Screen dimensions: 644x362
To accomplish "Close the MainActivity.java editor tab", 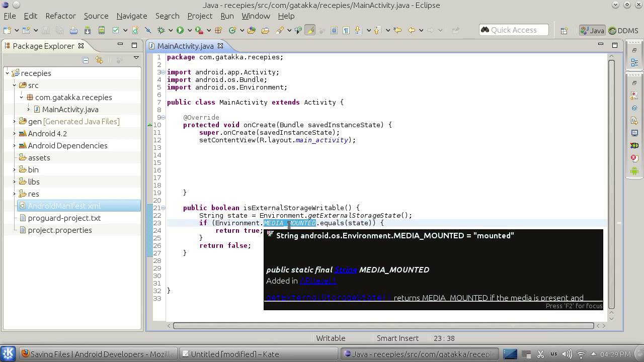I will 220,46.
